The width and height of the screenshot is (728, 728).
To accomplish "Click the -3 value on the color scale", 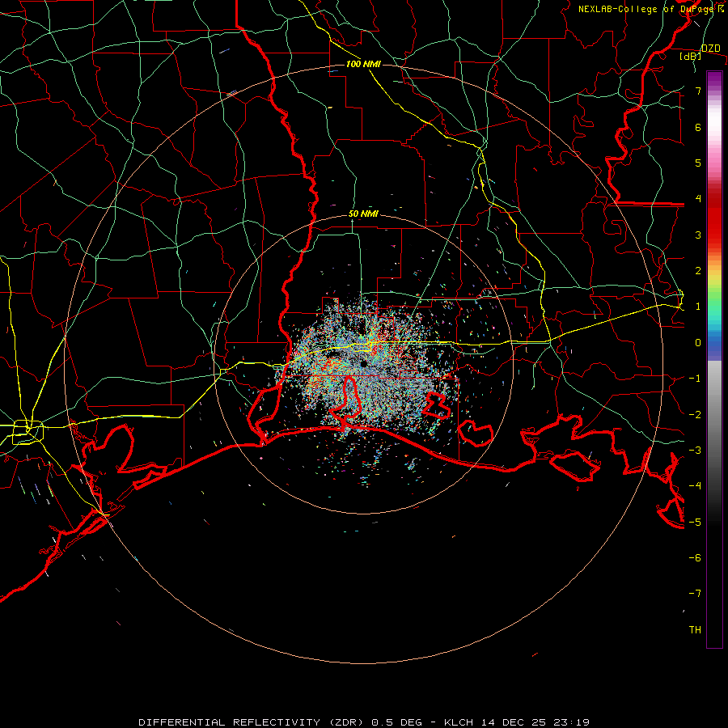I will [x=695, y=450].
